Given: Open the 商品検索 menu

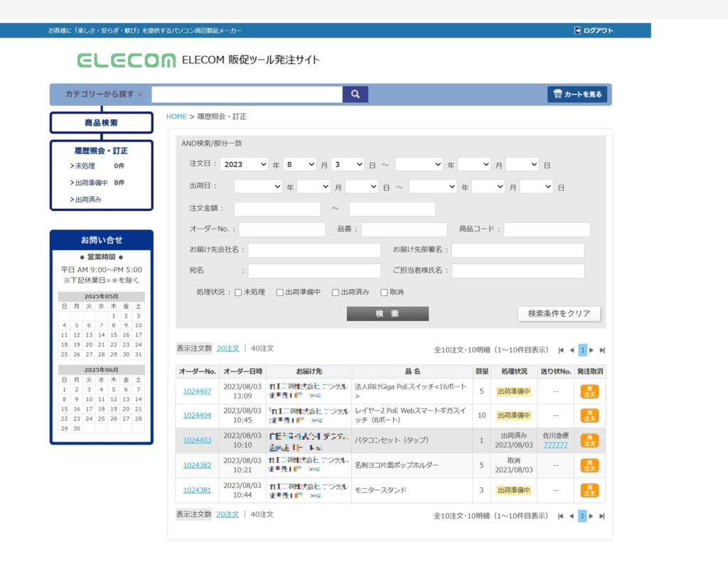Looking at the screenshot, I should (x=101, y=123).
